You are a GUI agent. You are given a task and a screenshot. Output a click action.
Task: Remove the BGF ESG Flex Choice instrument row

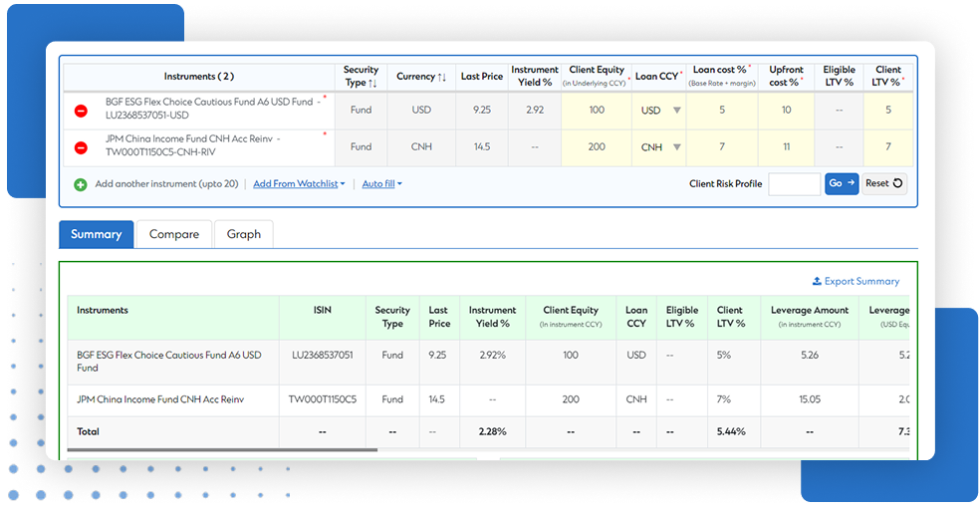[81, 111]
